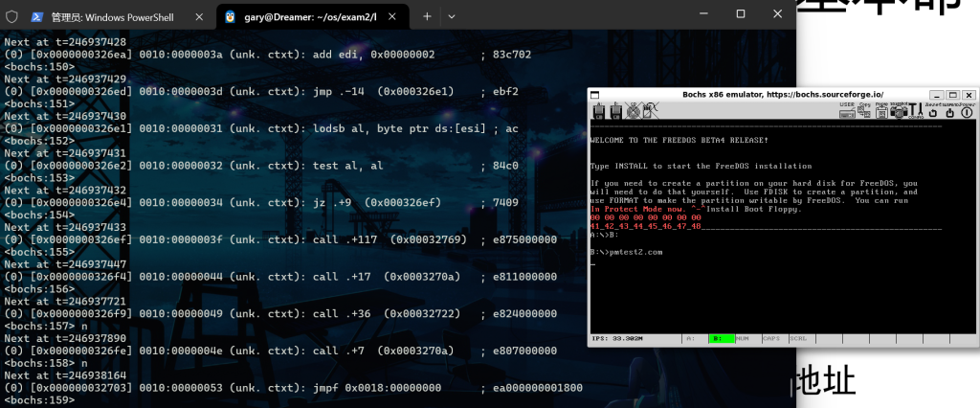Click the green B: drive status indicator
This screenshot has height=408, width=980.
click(721, 338)
